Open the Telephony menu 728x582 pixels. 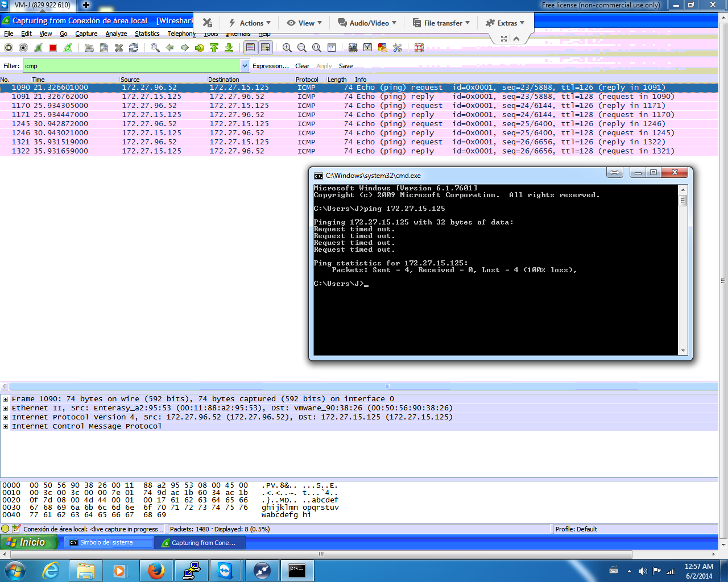(181, 34)
